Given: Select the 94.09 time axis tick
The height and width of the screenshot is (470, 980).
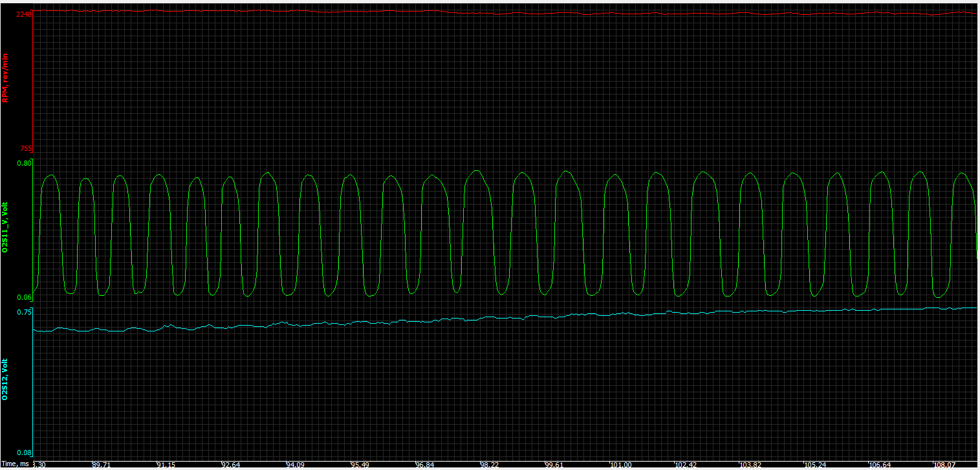Looking at the screenshot, I should point(295,464).
